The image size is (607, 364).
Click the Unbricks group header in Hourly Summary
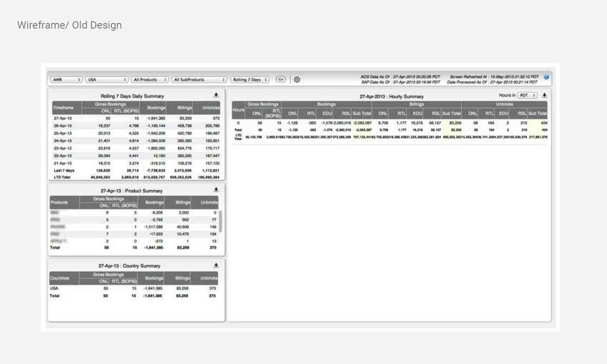click(505, 104)
